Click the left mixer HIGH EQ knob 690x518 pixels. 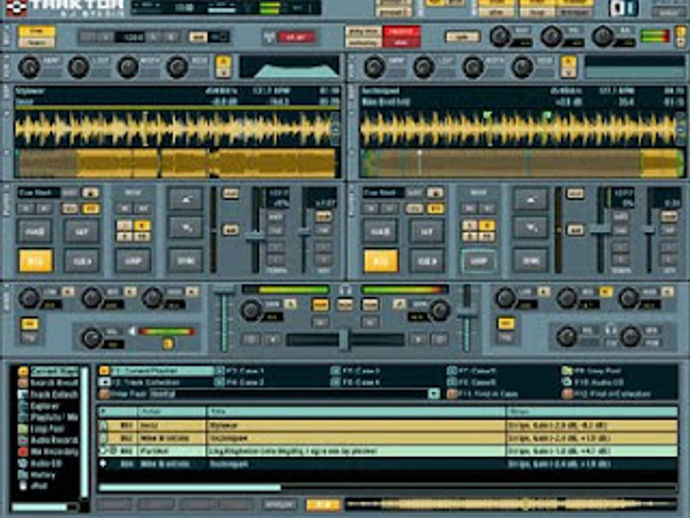point(153,298)
